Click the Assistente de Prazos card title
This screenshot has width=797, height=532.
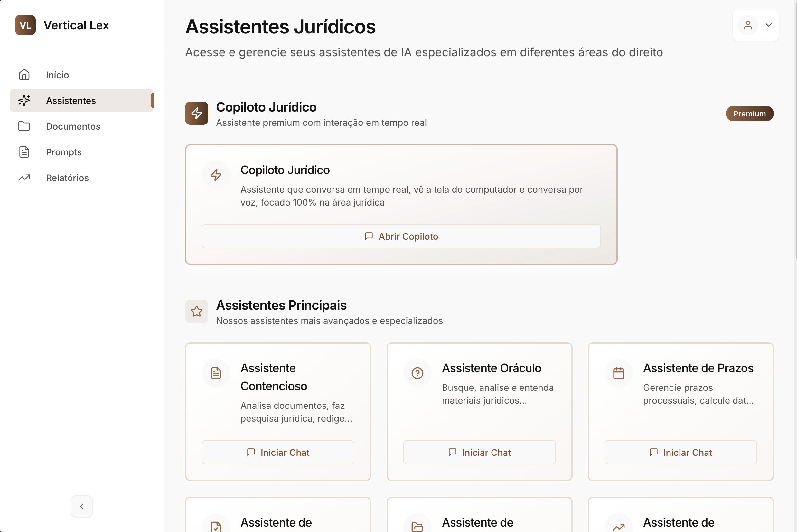pos(699,368)
